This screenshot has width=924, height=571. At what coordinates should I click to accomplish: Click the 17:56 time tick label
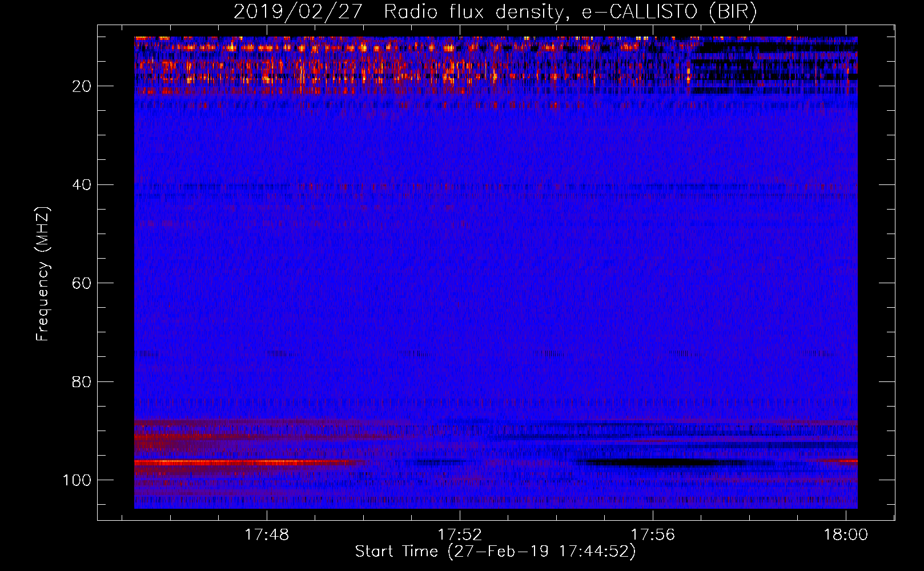point(653,535)
